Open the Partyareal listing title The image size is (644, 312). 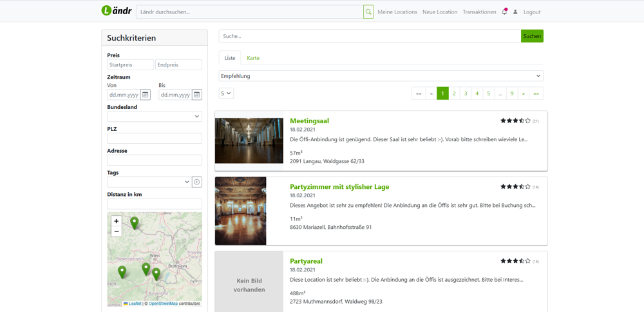click(x=306, y=261)
